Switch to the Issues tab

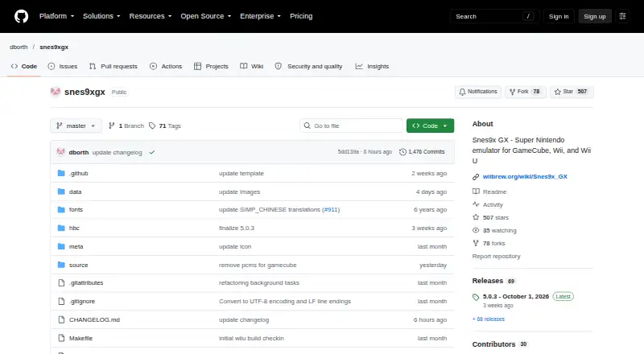coord(63,66)
